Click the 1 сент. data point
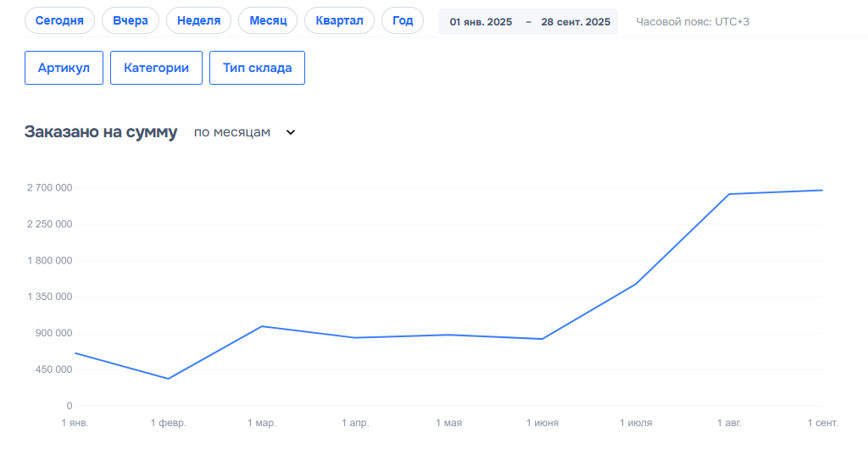868x466 pixels. pos(822,190)
